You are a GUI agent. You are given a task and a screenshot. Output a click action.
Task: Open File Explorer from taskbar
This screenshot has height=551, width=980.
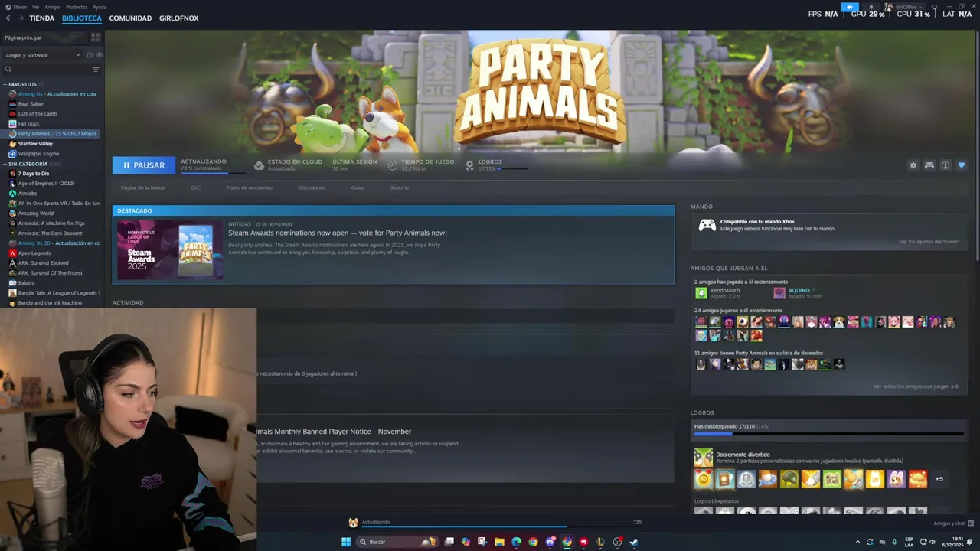point(499,542)
